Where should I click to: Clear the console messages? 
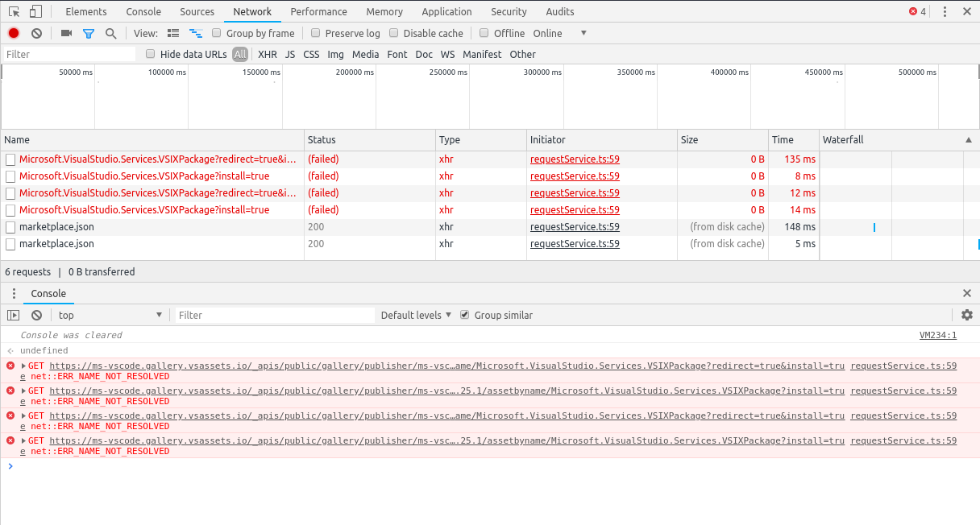(36, 315)
